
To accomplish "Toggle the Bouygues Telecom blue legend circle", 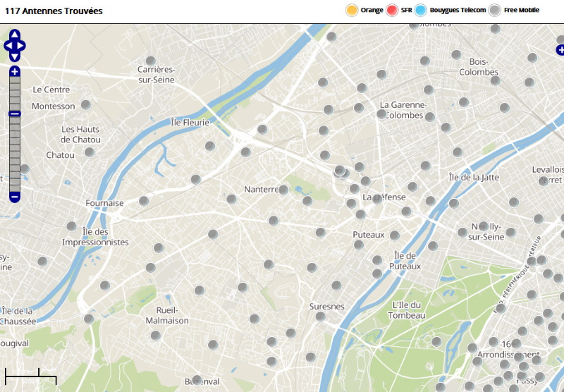I will click(x=420, y=10).
